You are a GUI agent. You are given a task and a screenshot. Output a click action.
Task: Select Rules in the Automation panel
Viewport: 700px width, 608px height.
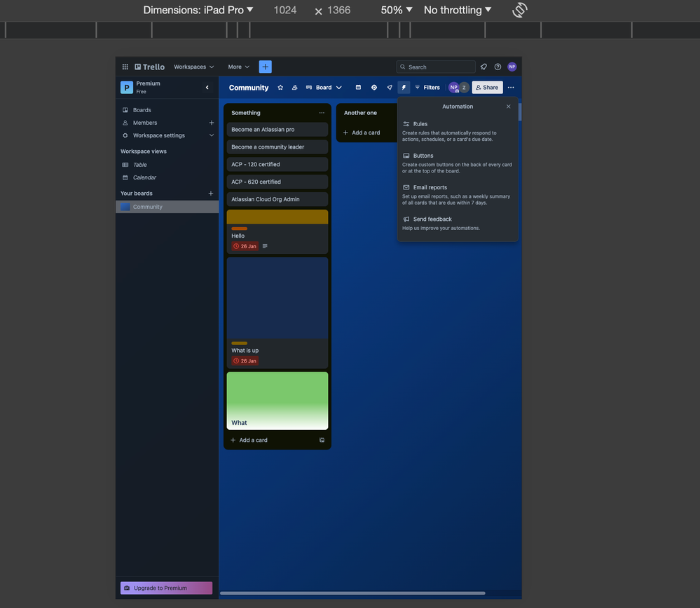[420, 123]
